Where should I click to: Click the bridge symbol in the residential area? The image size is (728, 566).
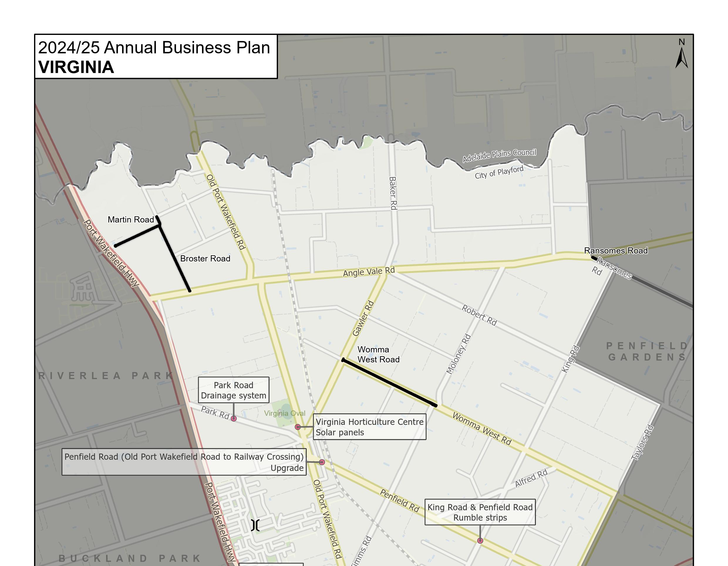[255, 525]
